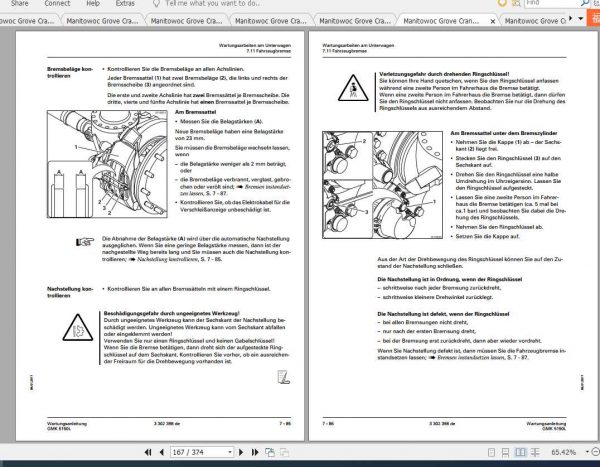
Task: Select the active Manitowoc Grove Cran... tab
Action: point(441,21)
